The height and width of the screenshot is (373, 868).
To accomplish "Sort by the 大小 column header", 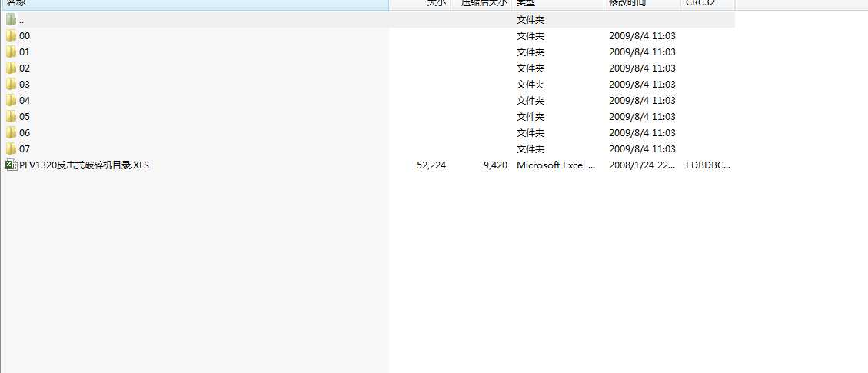I will click(x=420, y=4).
